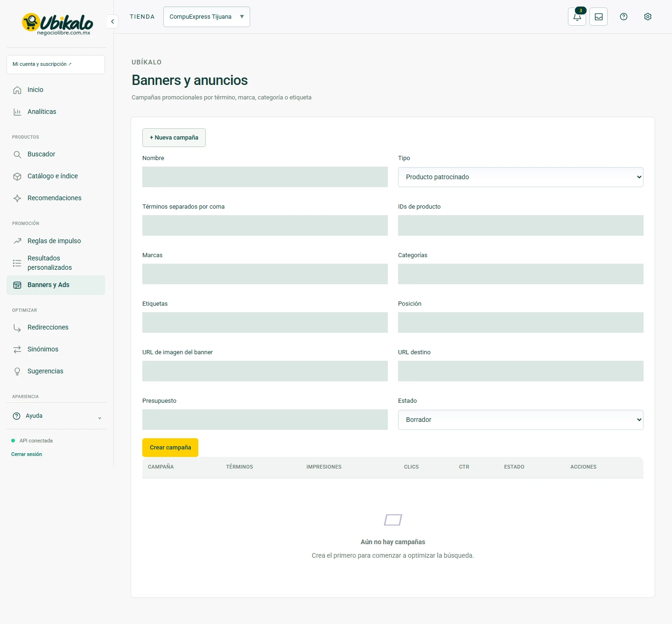Click the Cerrar sesión link

[x=27, y=454]
